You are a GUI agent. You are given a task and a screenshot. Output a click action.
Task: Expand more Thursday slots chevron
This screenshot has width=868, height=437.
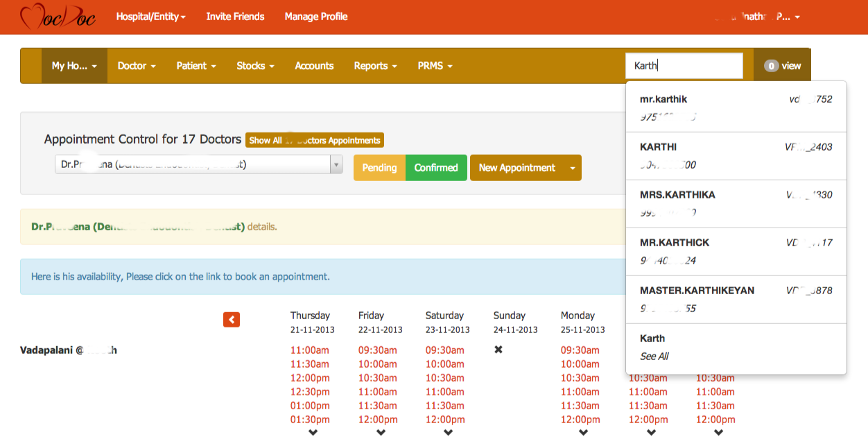click(313, 432)
